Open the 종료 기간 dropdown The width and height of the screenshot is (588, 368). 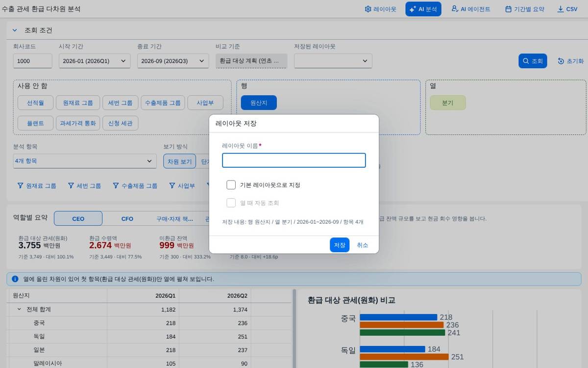(x=173, y=61)
